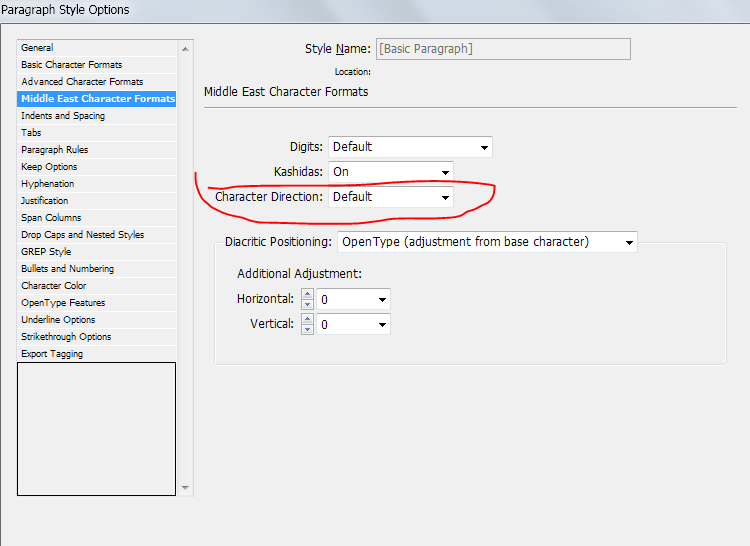The image size is (750, 546).
Task: Expand the Character Direction dropdown
Action: pos(391,197)
